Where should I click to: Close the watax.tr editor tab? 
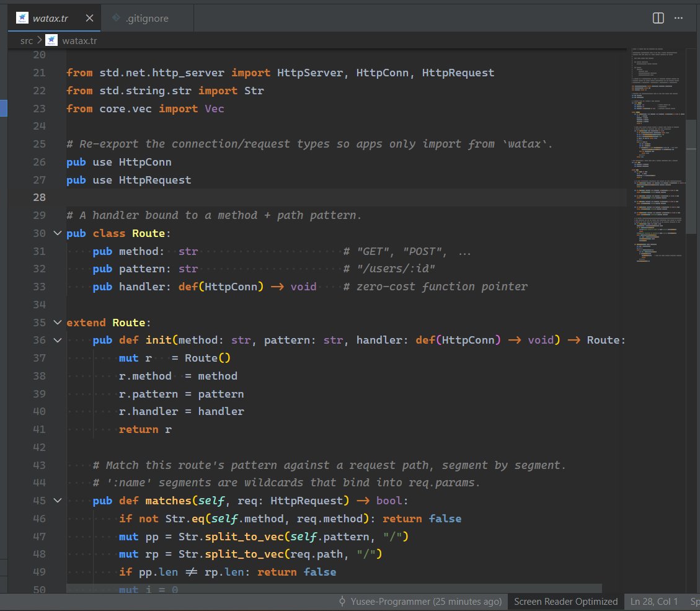(x=89, y=18)
